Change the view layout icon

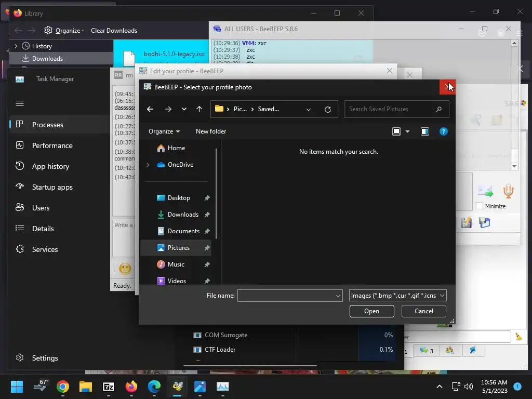click(x=396, y=131)
